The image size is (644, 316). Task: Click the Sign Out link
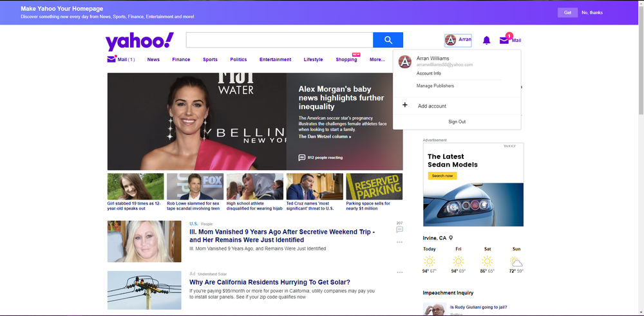click(x=457, y=122)
